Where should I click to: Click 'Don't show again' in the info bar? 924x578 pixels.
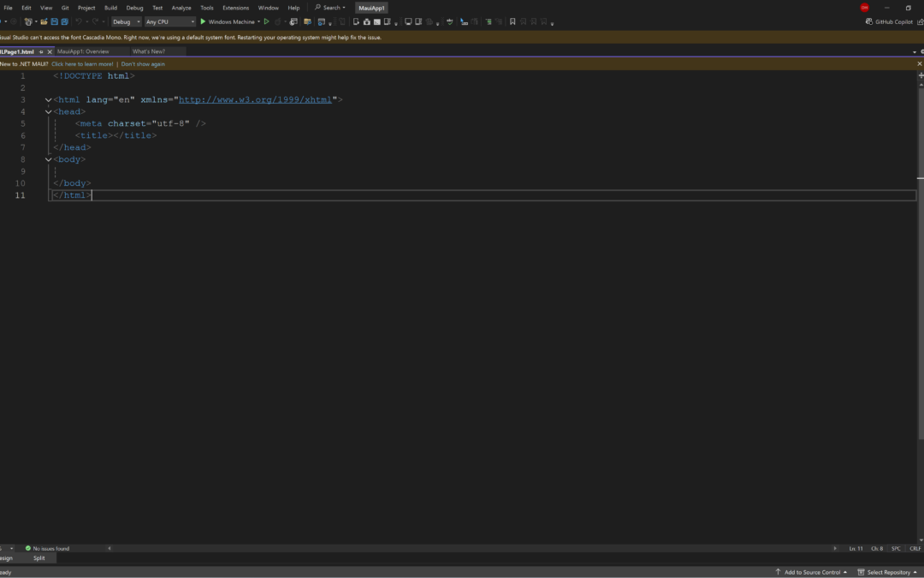pyautogui.click(x=143, y=64)
